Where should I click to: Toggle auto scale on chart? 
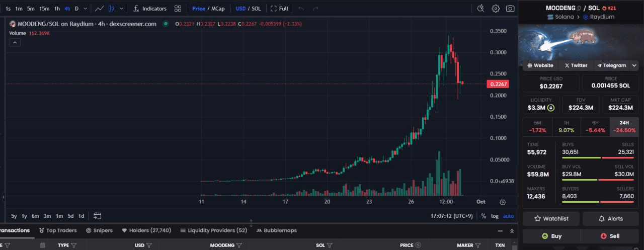click(508, 216)
